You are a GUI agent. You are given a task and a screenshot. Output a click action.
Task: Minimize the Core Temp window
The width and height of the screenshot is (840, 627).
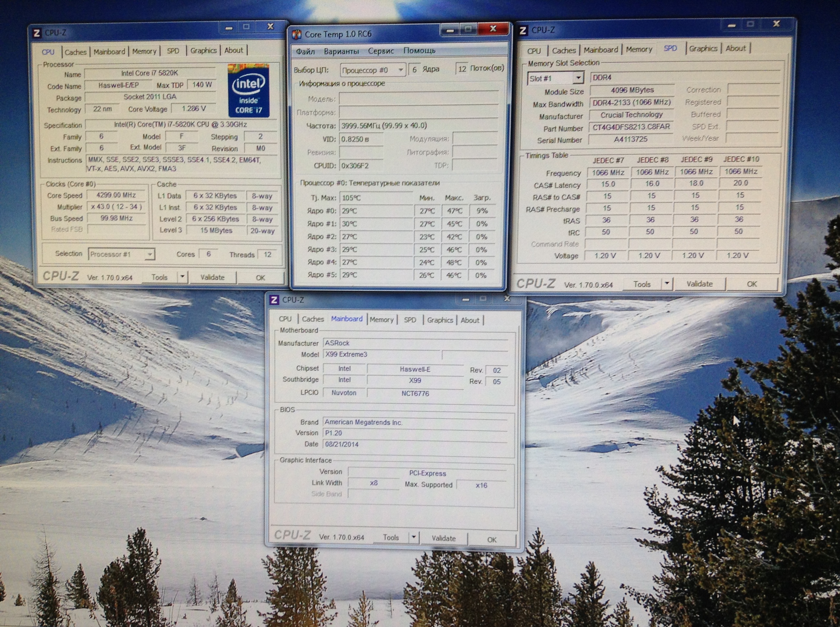pyautogui.click(x=450, y=29)
